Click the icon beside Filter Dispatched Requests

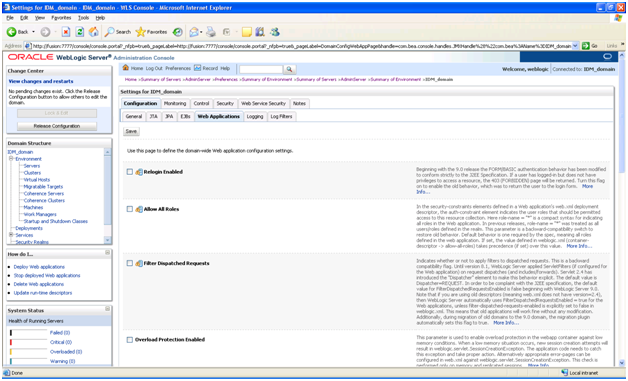[139, 263]
